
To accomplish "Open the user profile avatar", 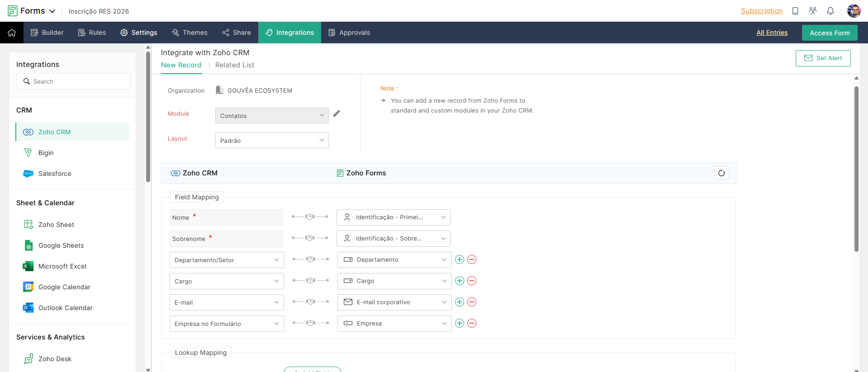I will [854, 11].
